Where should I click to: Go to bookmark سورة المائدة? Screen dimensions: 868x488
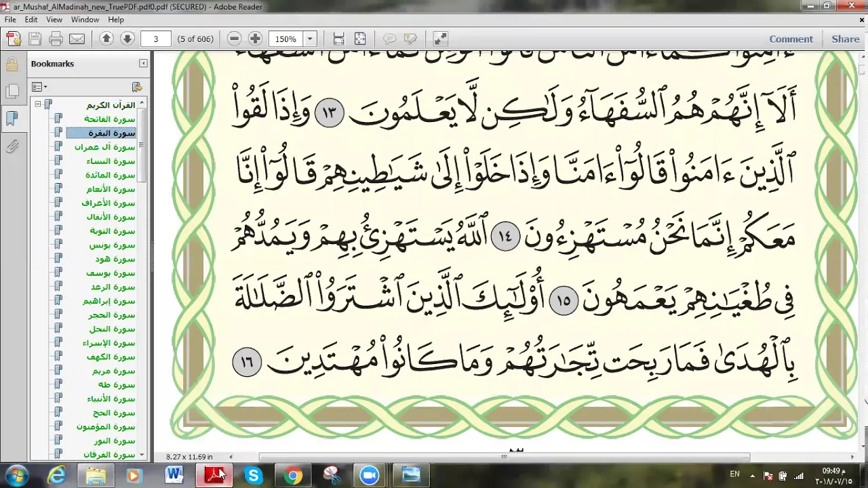point(111,175)
